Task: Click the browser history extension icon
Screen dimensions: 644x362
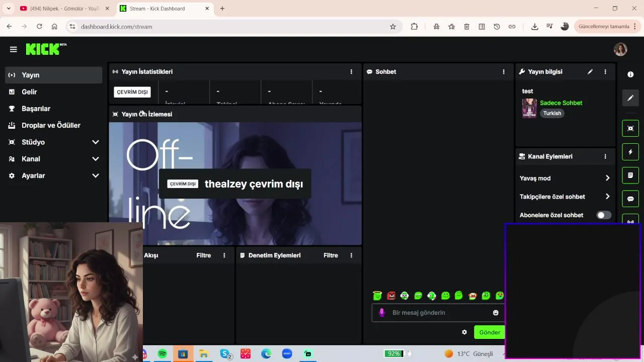Action: tap(497, 27)
